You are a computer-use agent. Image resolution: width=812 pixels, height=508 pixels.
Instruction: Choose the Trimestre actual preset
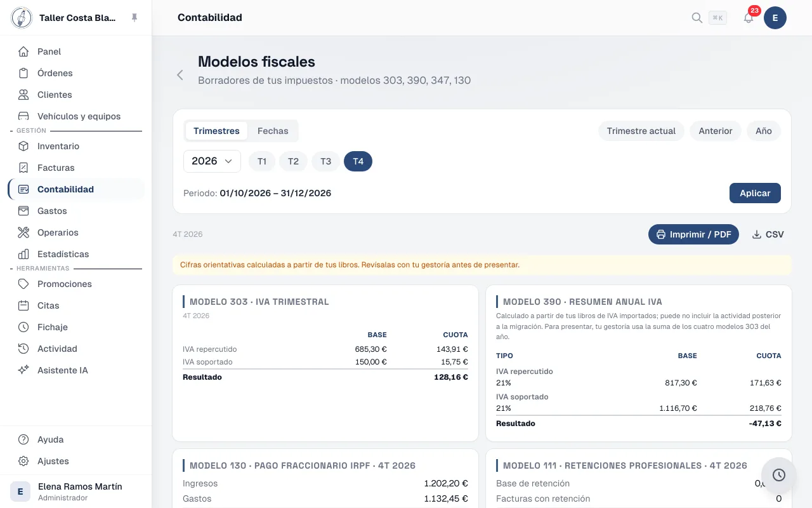641,131
